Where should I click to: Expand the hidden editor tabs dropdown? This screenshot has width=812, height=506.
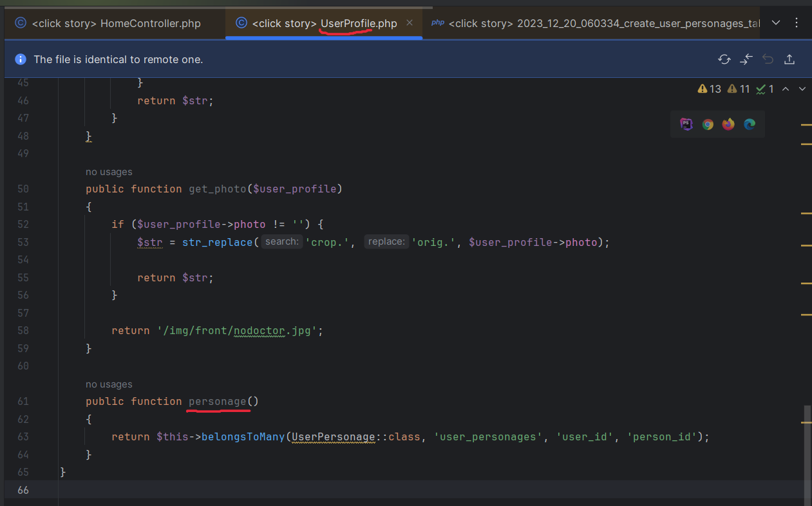tap(776, 23)
